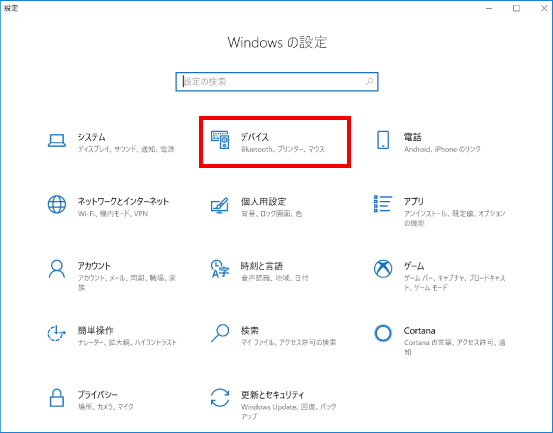Open the ゲーム category title
The height and width of the screenshot is (433, 553).
414,266
